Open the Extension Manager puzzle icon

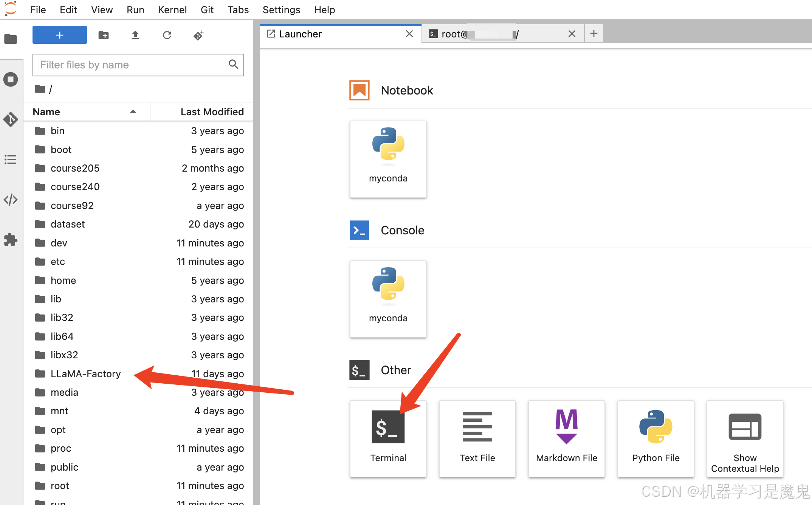(x=11, y=240)
